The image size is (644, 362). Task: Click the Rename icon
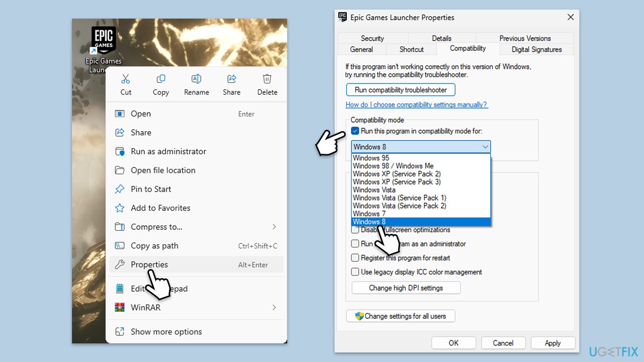click(196, 79)
